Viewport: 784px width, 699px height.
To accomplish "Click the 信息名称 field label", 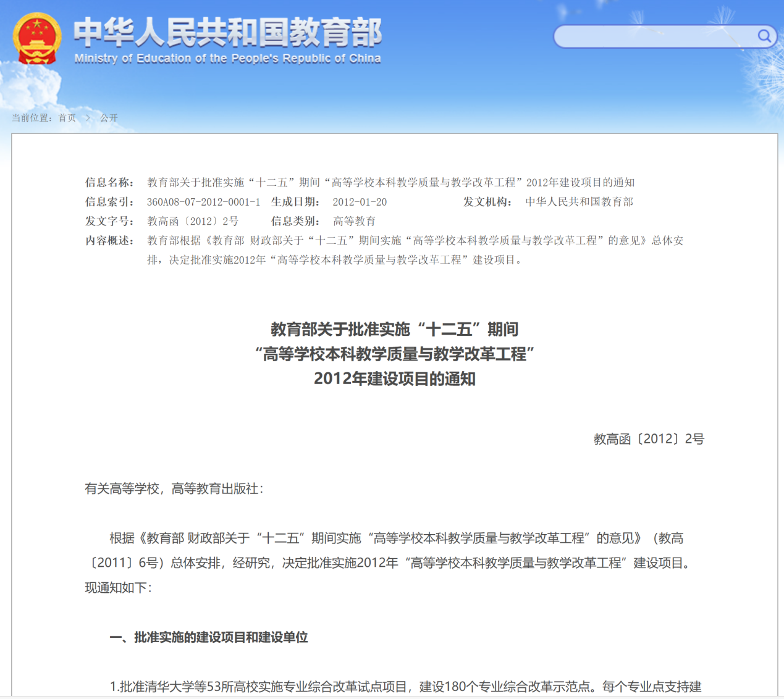I will [x=109, y=182].
